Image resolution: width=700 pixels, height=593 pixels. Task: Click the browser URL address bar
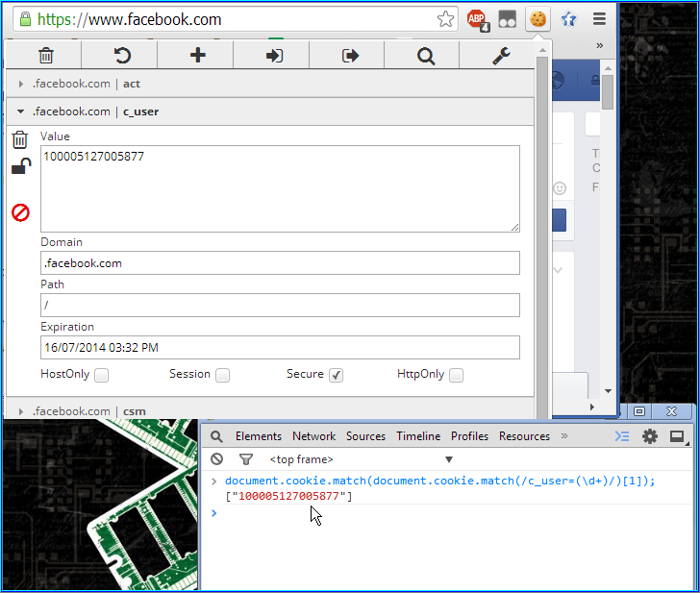[x=236, y=19]
